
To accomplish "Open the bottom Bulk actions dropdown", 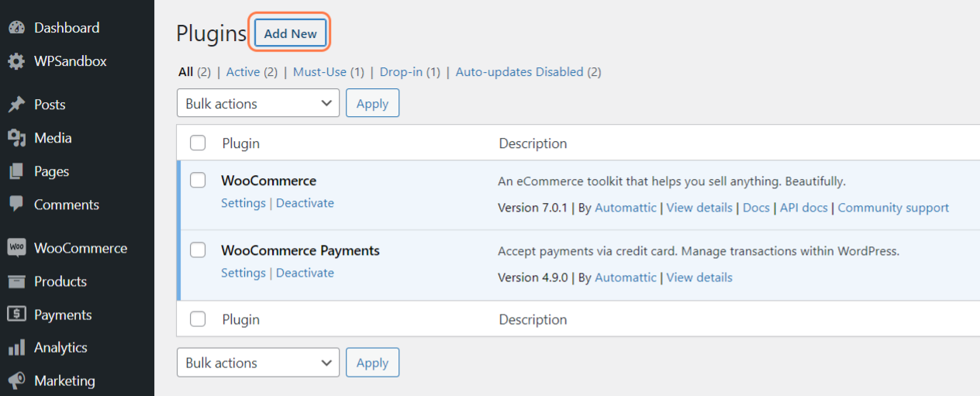I will coord(258,363).
